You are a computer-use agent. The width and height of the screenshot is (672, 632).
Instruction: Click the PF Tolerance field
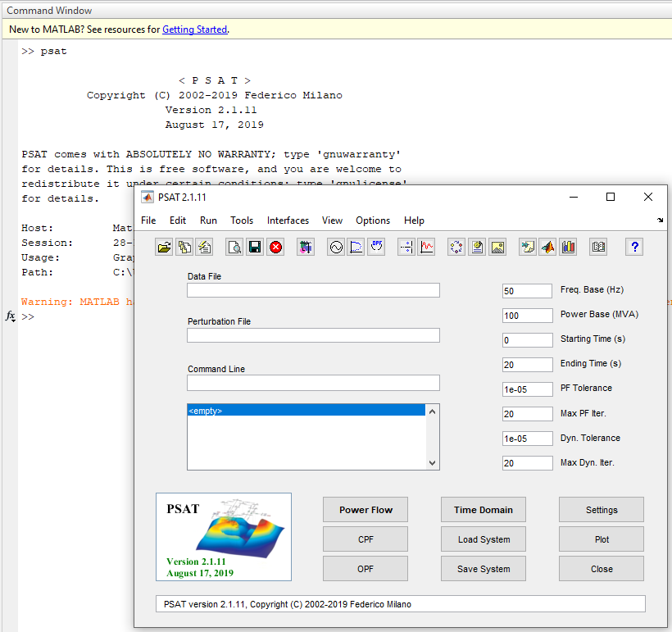tap(527, 389)
